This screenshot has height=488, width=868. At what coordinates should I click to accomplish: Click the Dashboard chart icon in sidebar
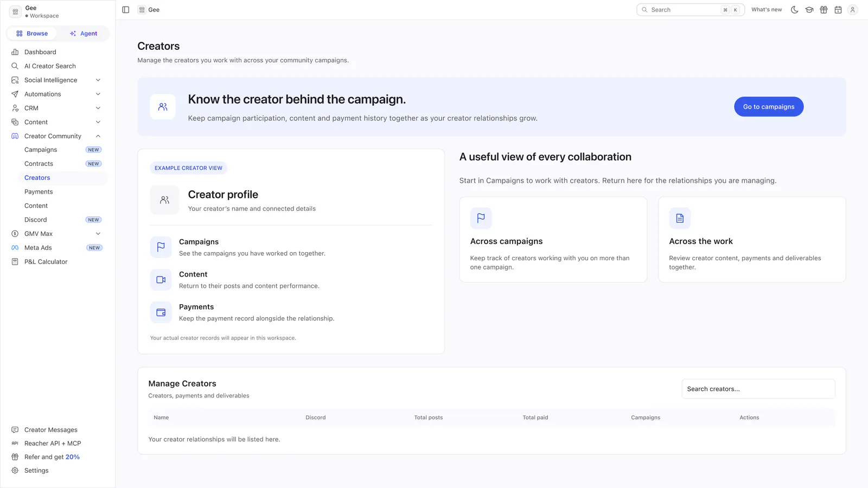click(x=15, y=52)
